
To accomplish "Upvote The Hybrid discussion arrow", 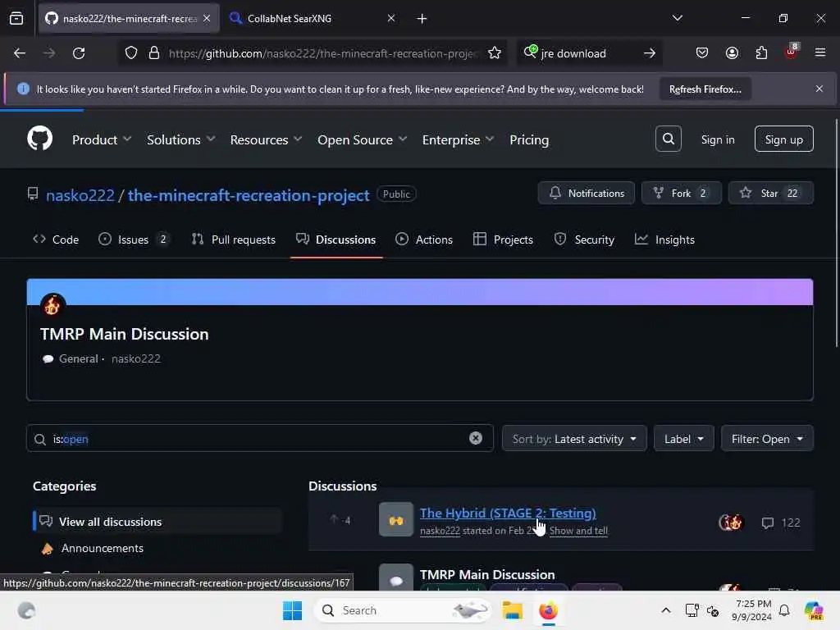I will [335, 518].
